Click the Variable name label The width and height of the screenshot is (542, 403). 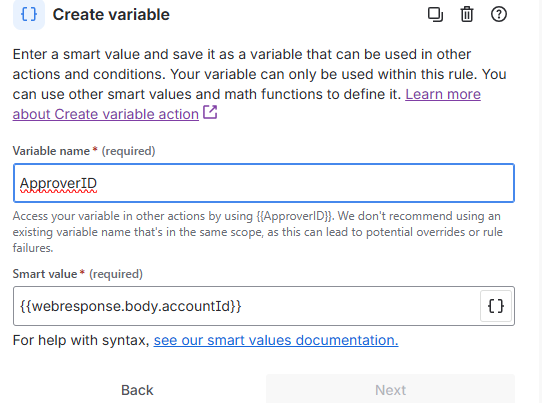[x=51, y=151]
